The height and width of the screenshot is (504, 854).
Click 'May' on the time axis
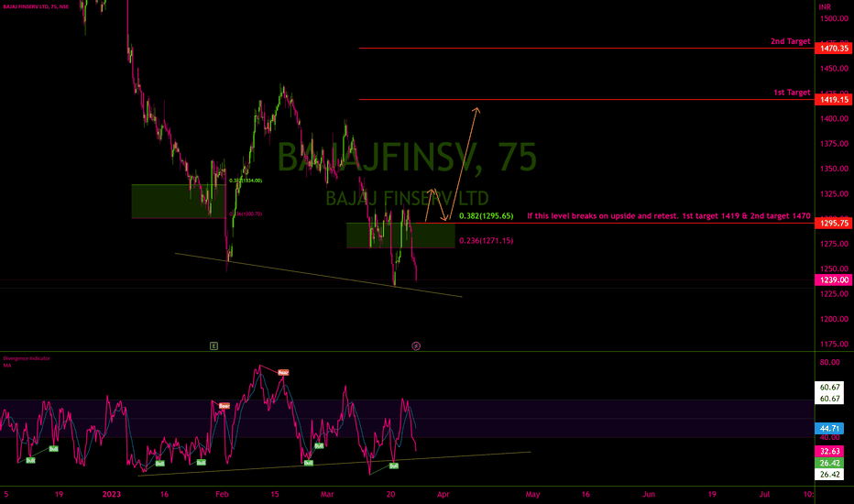click(x=532, y=494)
